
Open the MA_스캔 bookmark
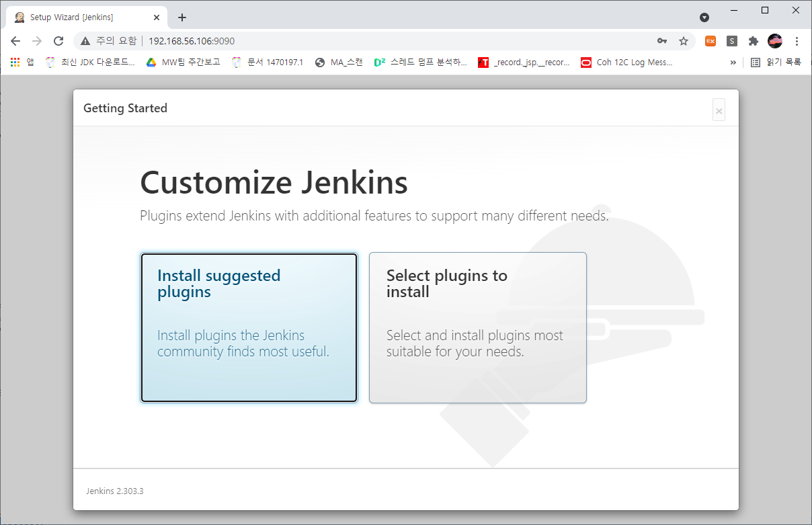click(x=339, y=63)
